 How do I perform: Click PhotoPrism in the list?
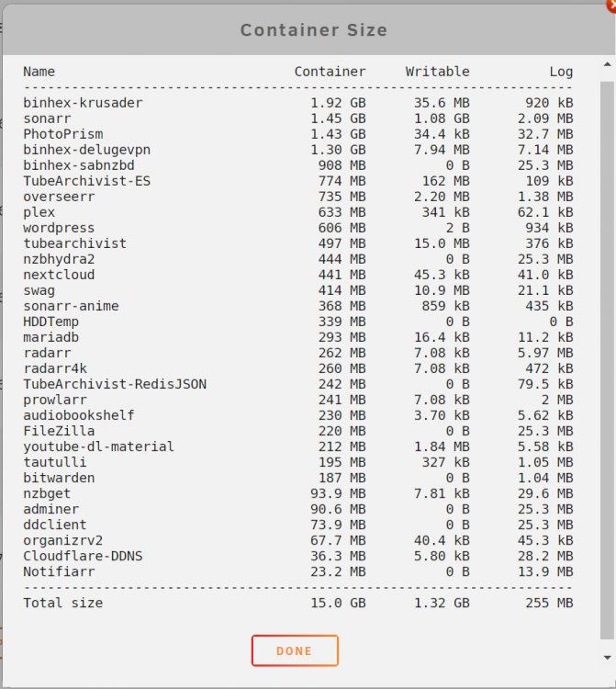click(x=63, y=134)
